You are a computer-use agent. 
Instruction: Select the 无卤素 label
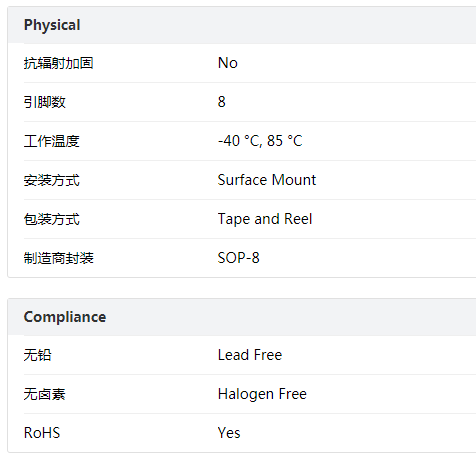pyautogui.click(x=45, y=394)
